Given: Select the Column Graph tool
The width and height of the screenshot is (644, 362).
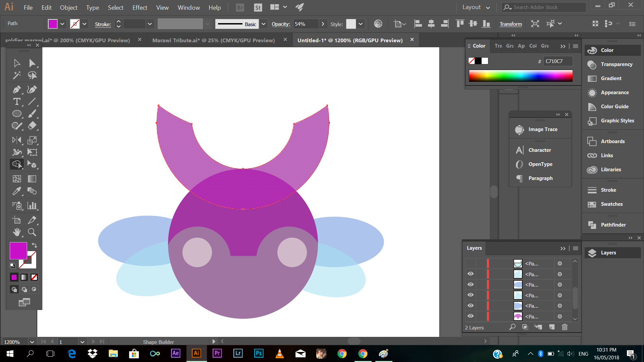Looking at the screenshot, I should pos(32,205).
